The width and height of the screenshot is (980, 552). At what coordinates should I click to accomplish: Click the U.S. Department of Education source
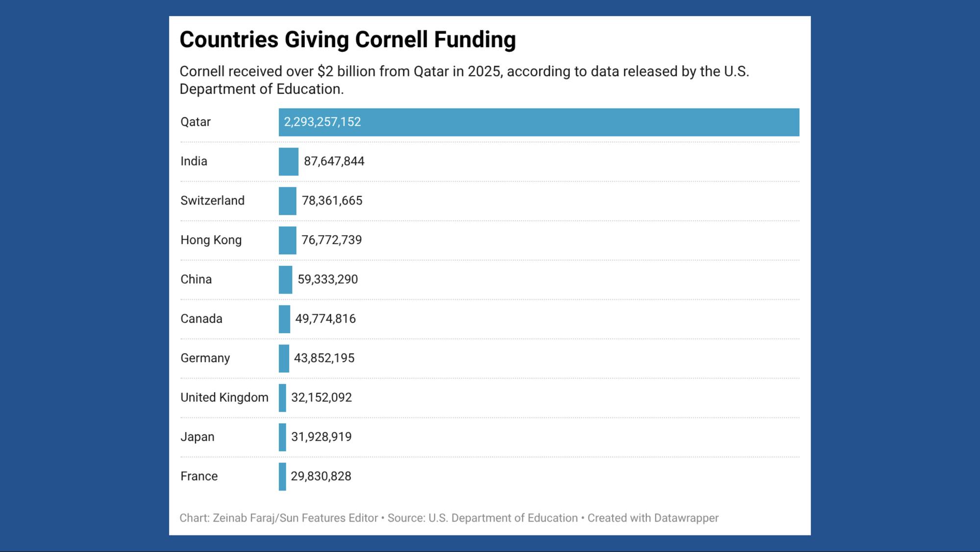click(x=503, y=518)
